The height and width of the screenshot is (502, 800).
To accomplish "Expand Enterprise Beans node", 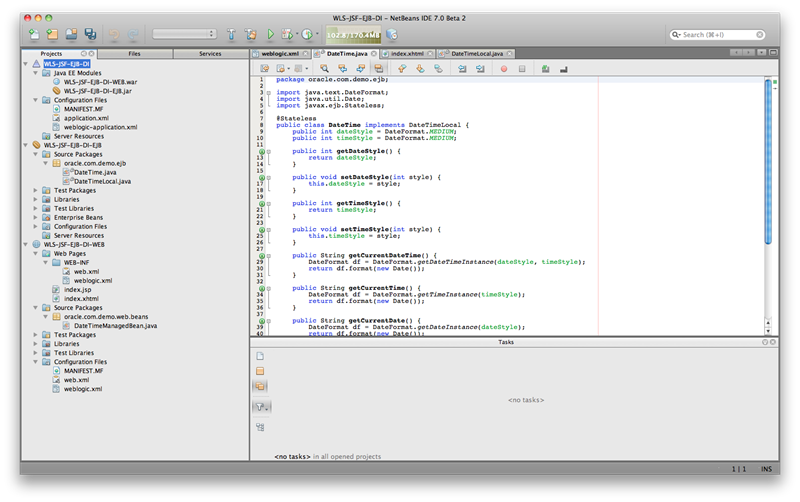I will pos(36,217).
